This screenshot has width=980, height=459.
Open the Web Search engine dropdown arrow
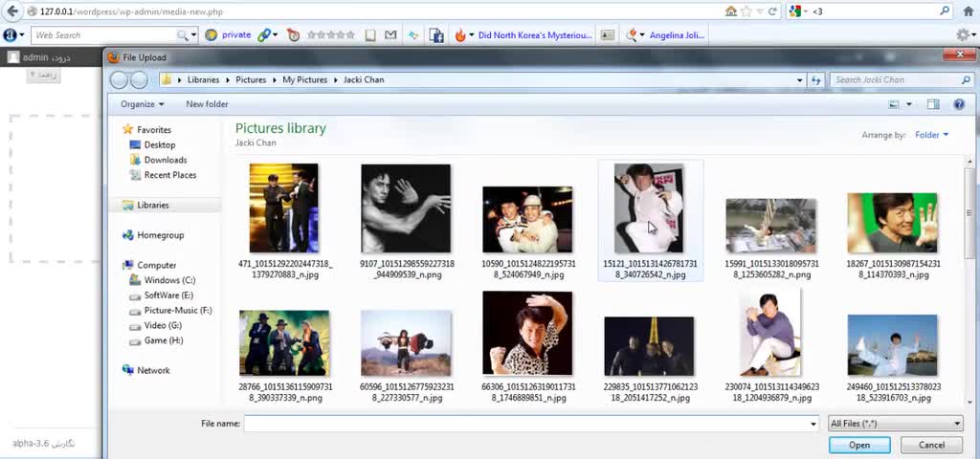193,35
